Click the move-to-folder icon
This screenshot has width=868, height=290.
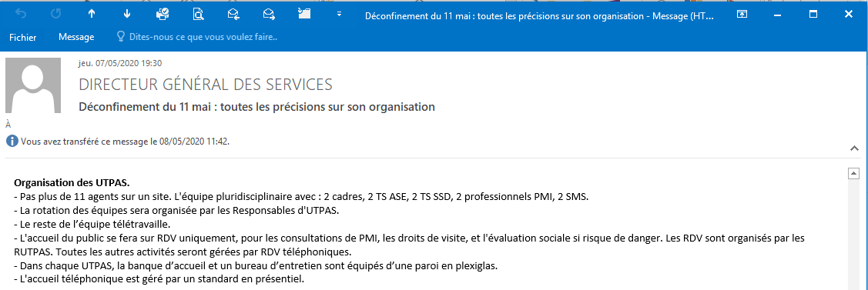coord(304,15)
